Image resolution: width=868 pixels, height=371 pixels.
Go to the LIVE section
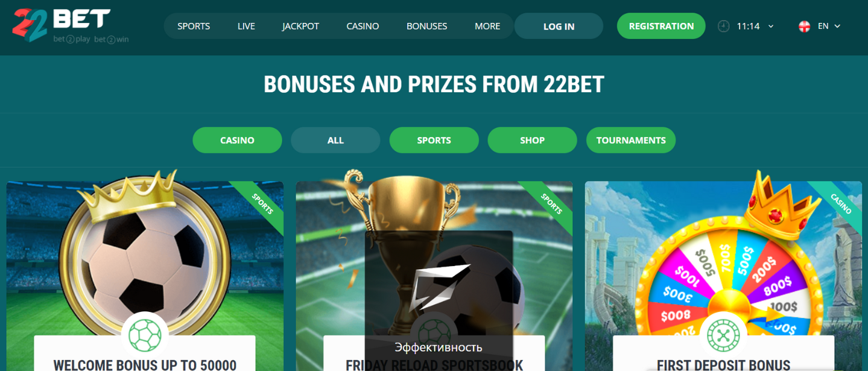point(246,26)
